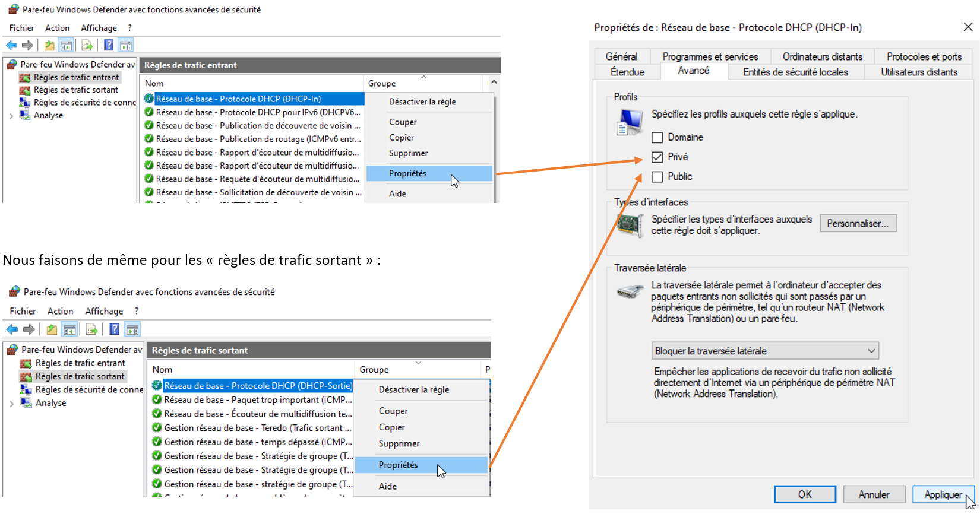Select the Pare-feu Windows Defender root node in outbound window
Screen dimensions: 980x514
click(x=81, y=350)
